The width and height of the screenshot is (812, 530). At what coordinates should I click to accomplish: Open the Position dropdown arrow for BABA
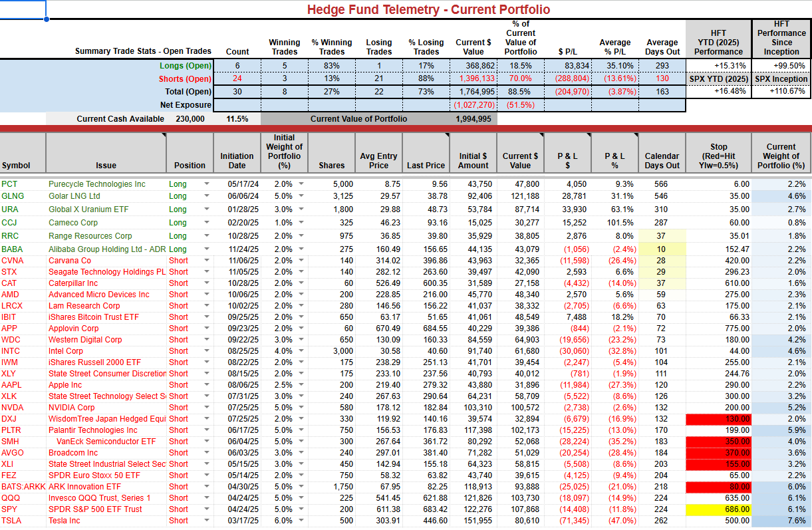point(206,249)
